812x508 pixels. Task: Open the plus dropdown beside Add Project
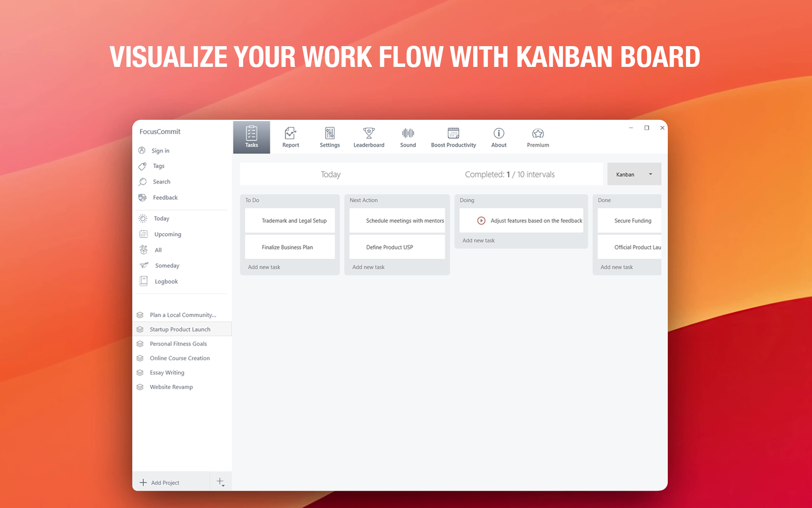[x=221, y=482]
